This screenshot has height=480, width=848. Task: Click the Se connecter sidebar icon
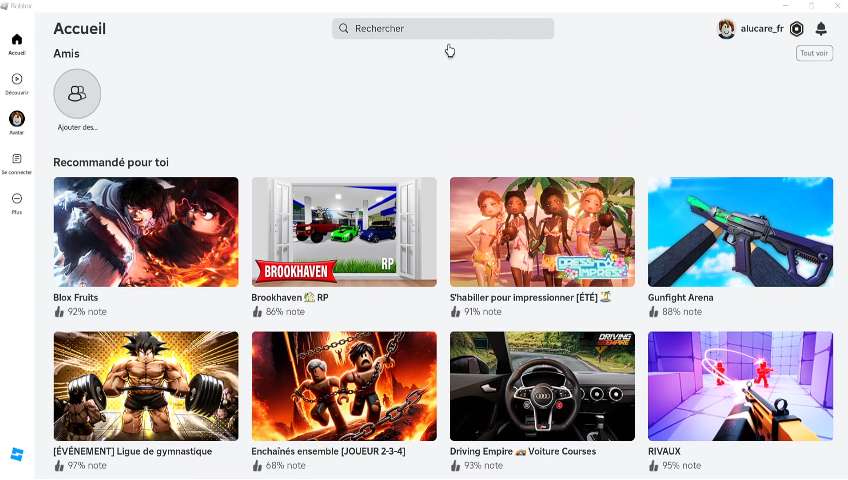(16, 159)
